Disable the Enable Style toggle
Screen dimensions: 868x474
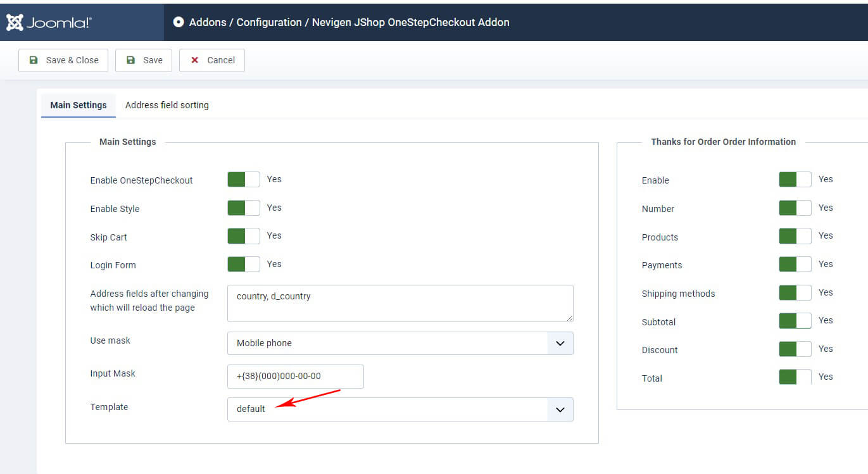(244, 208)
